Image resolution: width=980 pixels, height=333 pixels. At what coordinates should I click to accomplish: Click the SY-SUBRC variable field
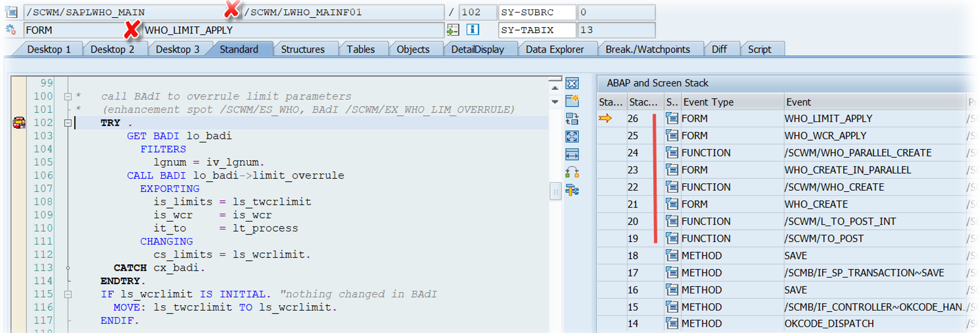pos(537,12)
